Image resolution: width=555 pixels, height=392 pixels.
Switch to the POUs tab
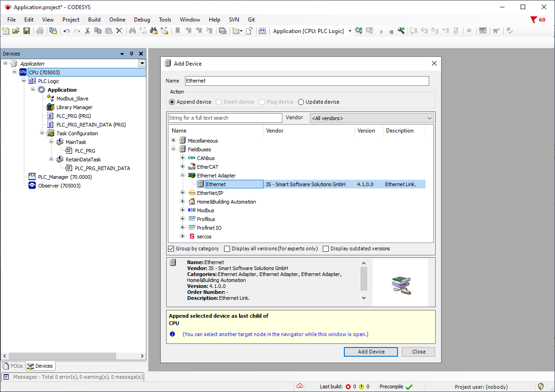tap(13, 366)
